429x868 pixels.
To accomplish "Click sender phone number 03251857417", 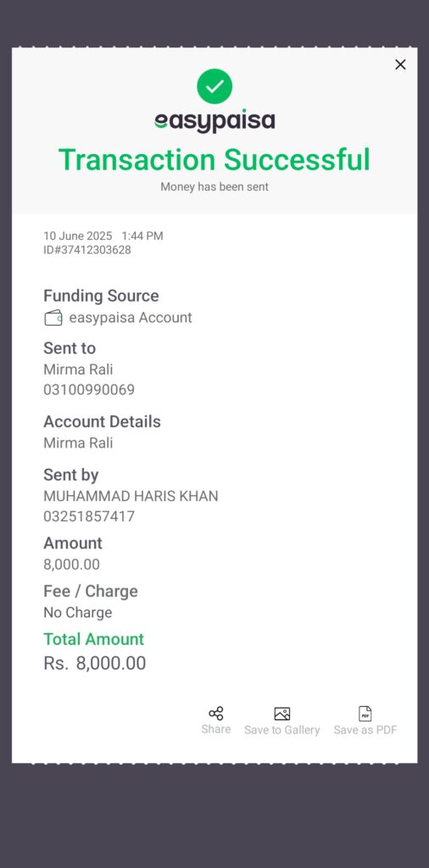I will 89,516.
